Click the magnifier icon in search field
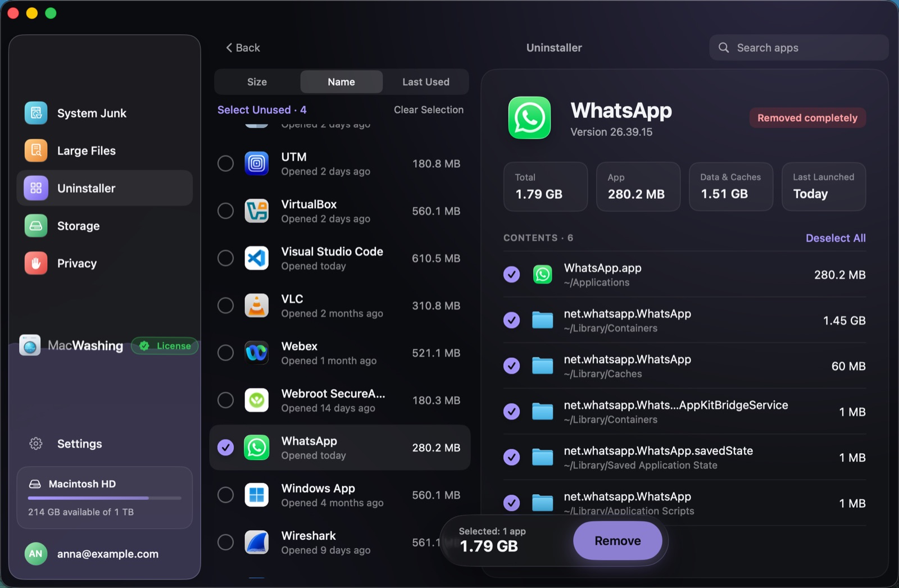Screen dimensions: 899x588 click(724, 48)
